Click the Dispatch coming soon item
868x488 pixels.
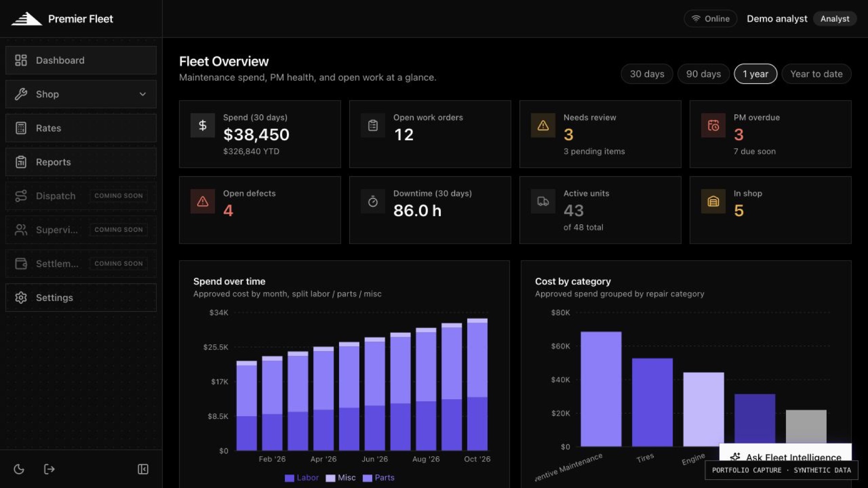tap(81, 196)
